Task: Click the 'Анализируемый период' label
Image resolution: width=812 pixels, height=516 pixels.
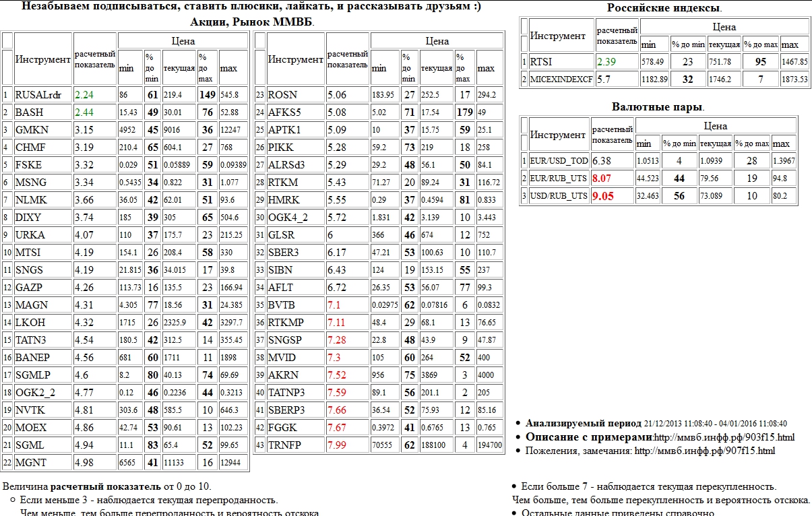Action: point(583,424)
